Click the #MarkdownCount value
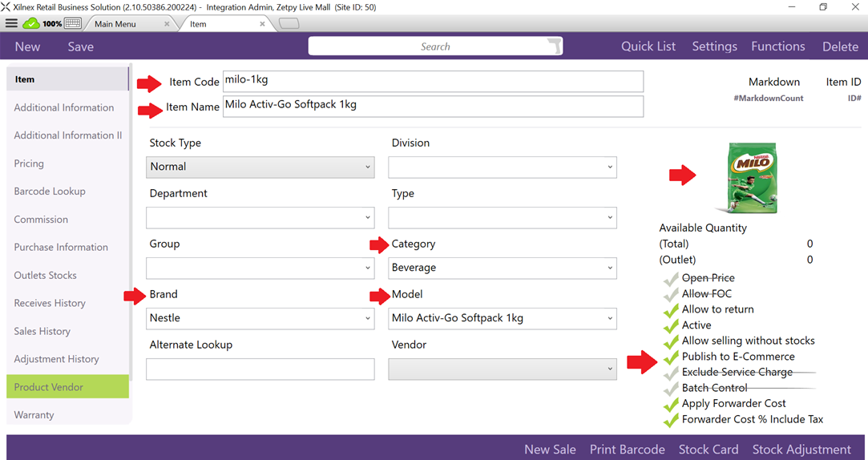The width and height of the screenshot is (868, 460). (x=769, y=98)
